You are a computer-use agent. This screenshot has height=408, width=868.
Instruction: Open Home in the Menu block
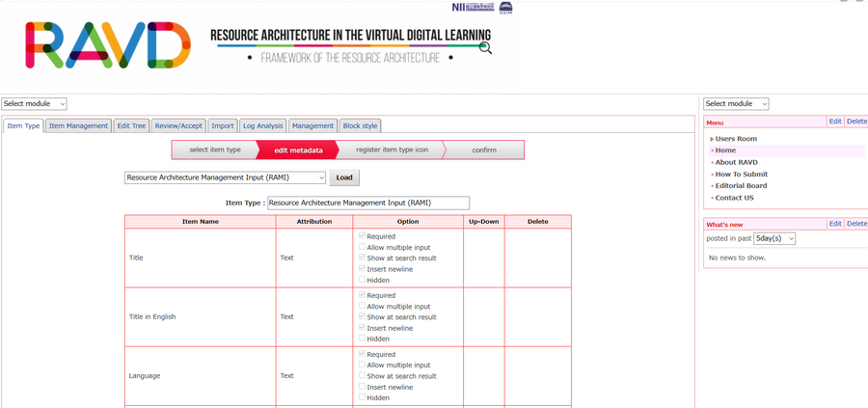(725, 150)
